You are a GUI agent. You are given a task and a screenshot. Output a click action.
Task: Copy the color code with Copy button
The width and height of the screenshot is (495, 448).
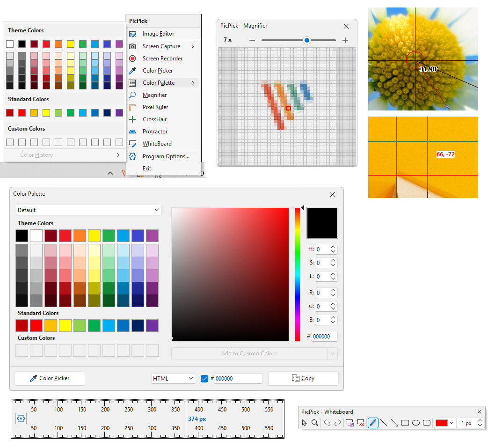tap(303, 378)
